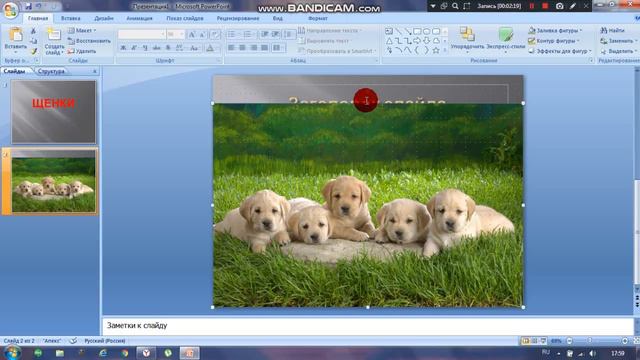
Task: Click Восстановить to reset slide
Action: [x=89, y=41]
